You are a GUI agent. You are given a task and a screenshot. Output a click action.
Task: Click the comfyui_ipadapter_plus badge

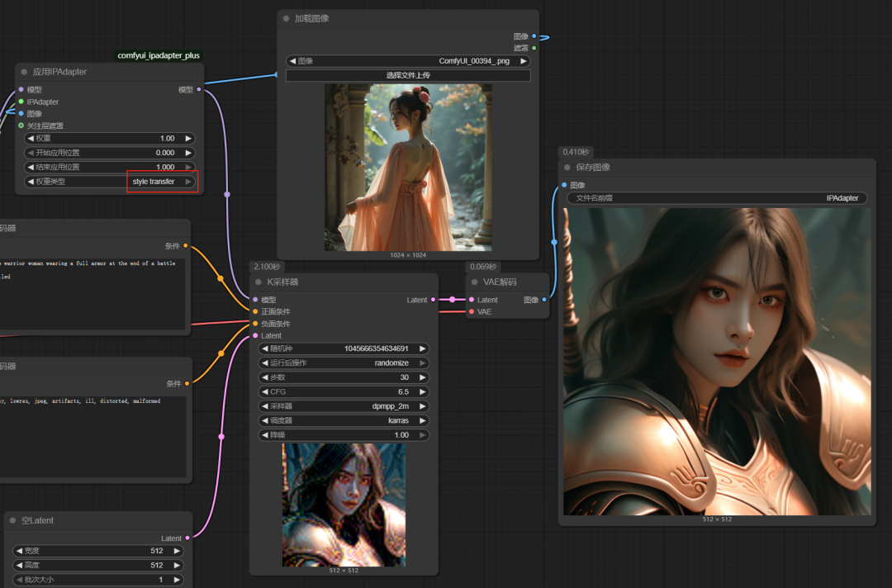159,55
